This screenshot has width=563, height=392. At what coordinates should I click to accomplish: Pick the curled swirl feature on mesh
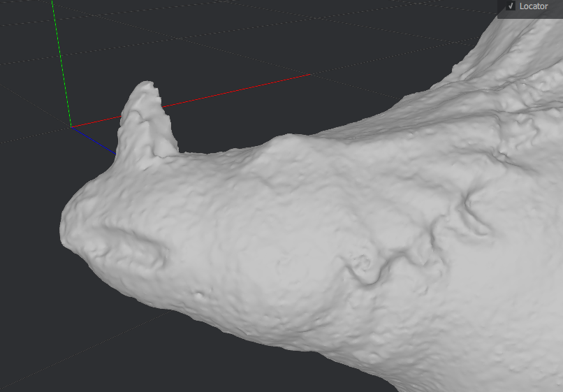click(365, 268)
